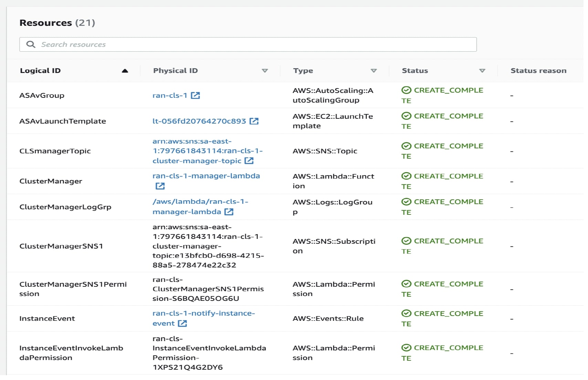Screen dimensions: 588x380
Task: Select the InstanceEvent logical ID cell
Action: coord(47,318)
